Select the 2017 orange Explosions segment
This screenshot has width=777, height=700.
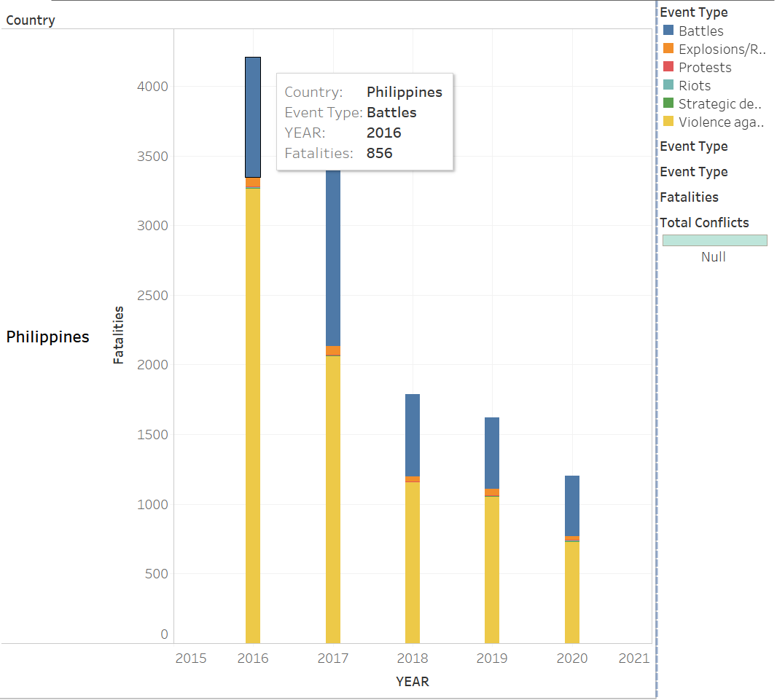click(x=332, y=350)
